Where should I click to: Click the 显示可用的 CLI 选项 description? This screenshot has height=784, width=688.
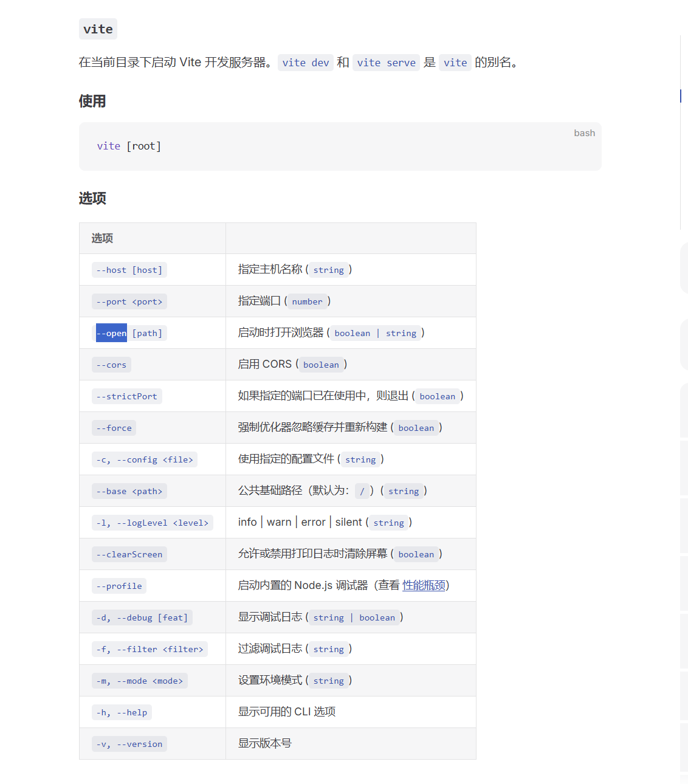(287, 712)
